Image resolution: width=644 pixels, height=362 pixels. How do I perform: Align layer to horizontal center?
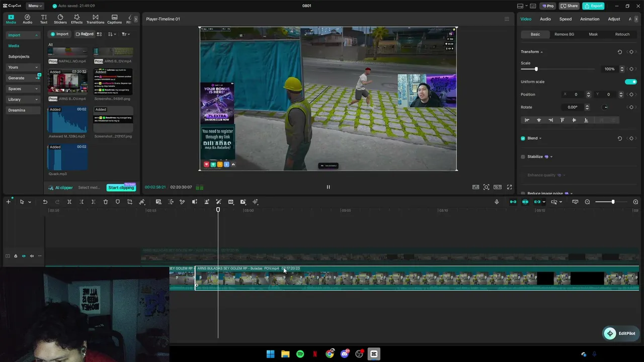(x=539, y=120)
